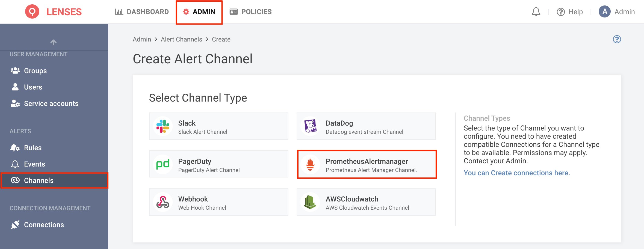644x249 pixels.
Task: Click the Users person icon
Action: pyautogui.click(x=15, y=87)
